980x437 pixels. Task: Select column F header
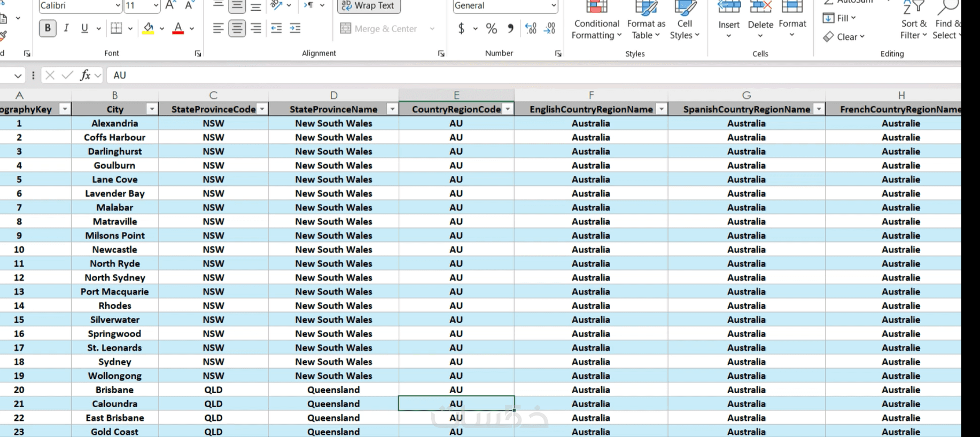(591, 95)
